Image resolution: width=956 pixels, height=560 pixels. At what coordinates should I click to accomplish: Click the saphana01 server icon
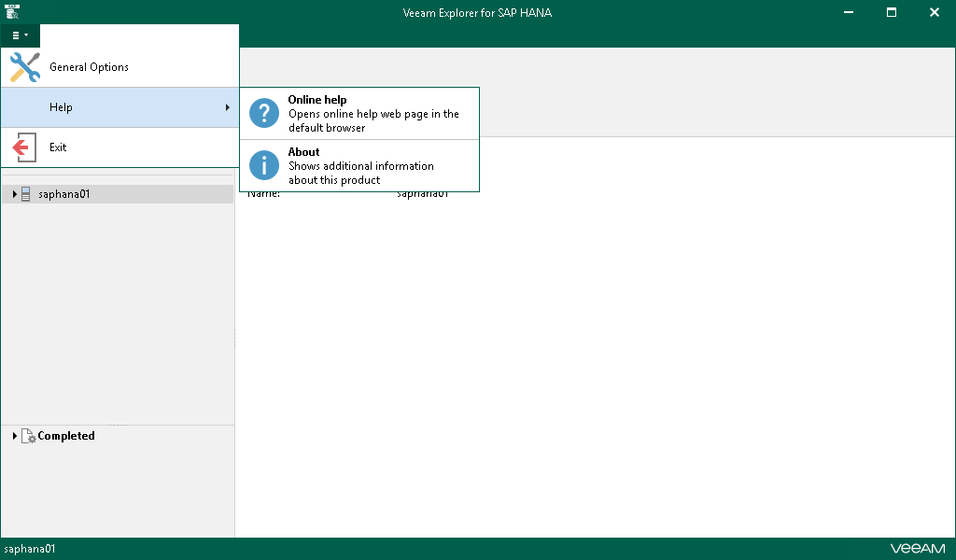[x=25, y=194]
